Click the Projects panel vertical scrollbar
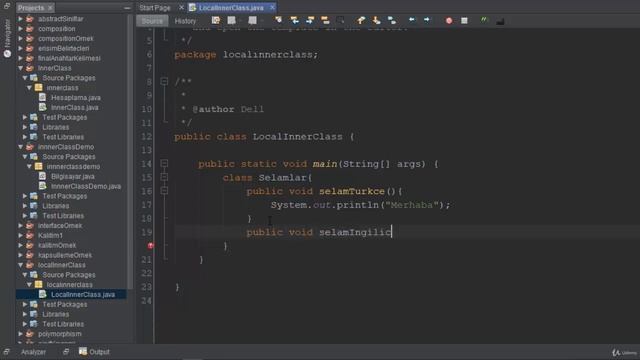This screenshot has width=640, height=360. coord(130,151)
